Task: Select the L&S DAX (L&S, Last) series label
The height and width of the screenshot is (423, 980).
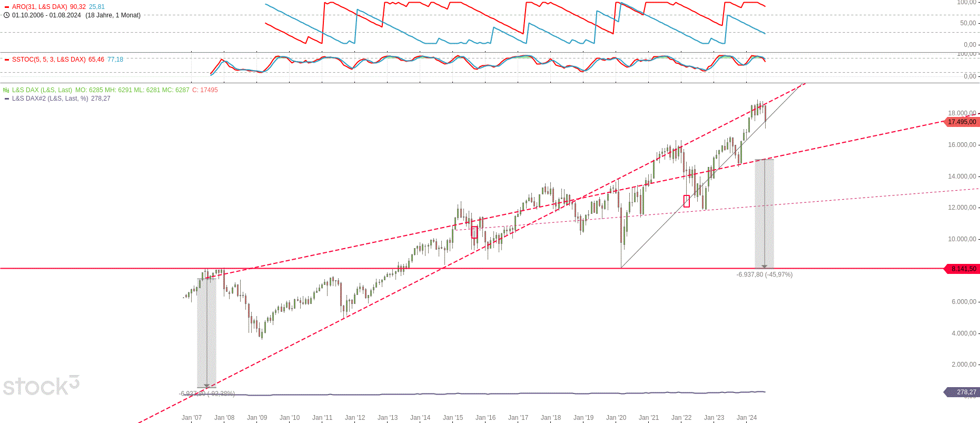Action: 42,90
